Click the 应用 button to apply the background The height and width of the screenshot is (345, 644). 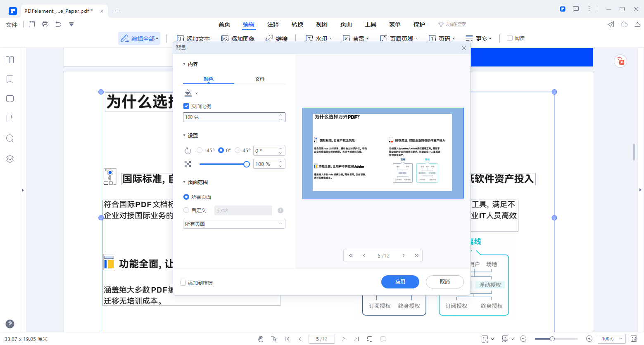[400, 282]
